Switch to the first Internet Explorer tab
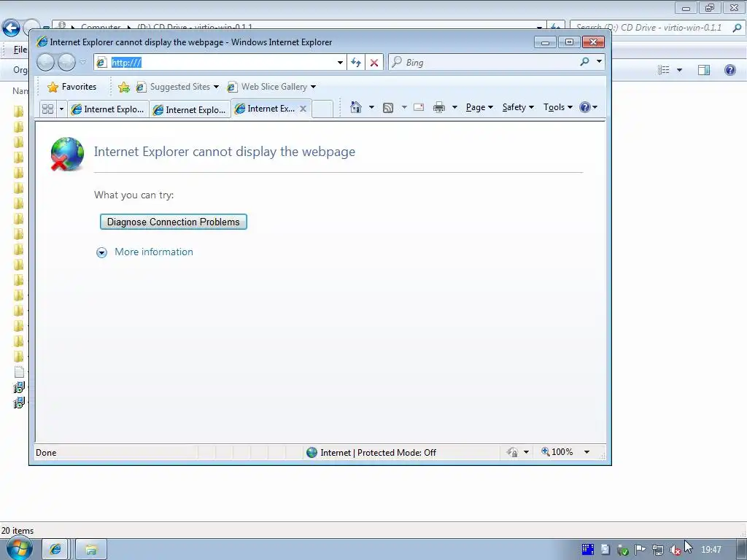 click(108, 109)
